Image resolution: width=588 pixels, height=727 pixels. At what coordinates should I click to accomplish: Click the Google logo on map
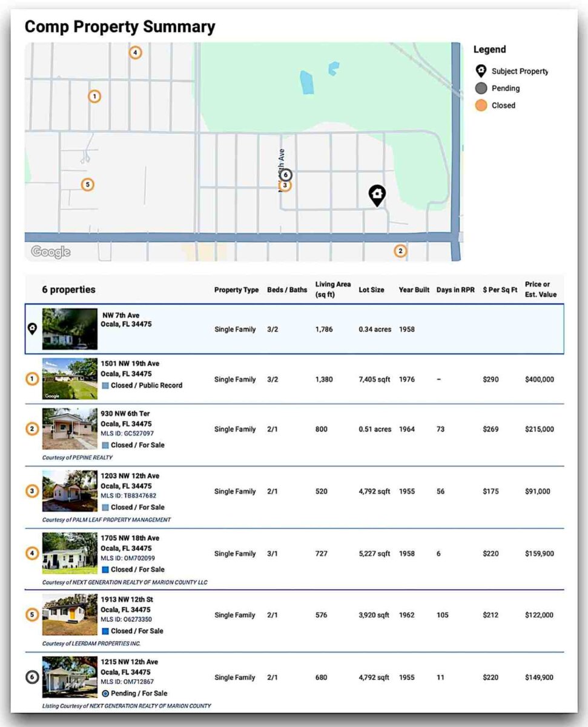click(51, 251)
